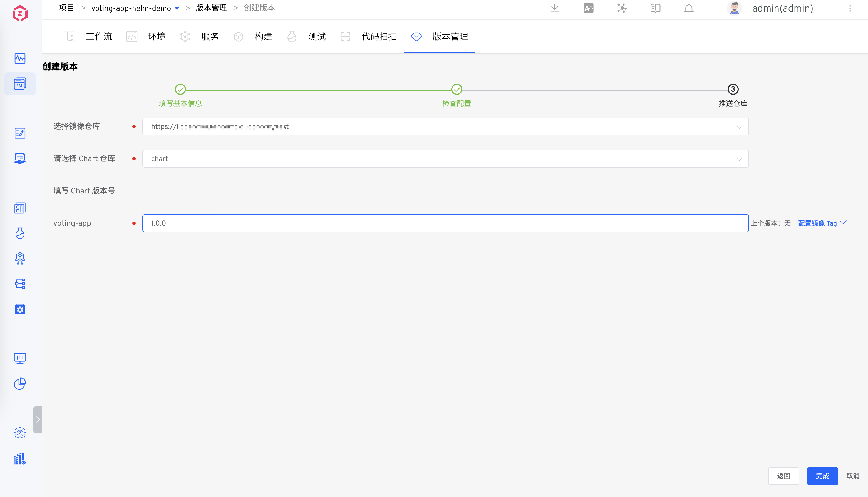The image size is (868, 497).
Task: Open the PM project sidebar icon
Action: (x=20, y=84)
